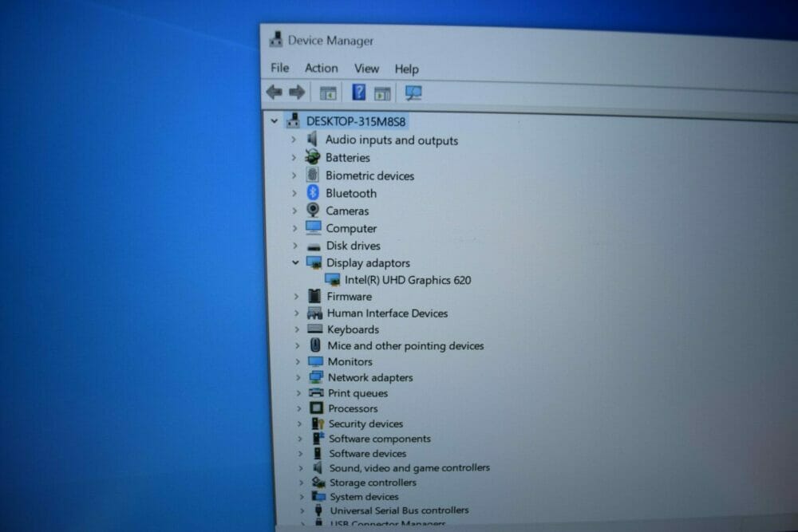
Task: Click the Computer monitor icon
Action: [x=314, y=227]
